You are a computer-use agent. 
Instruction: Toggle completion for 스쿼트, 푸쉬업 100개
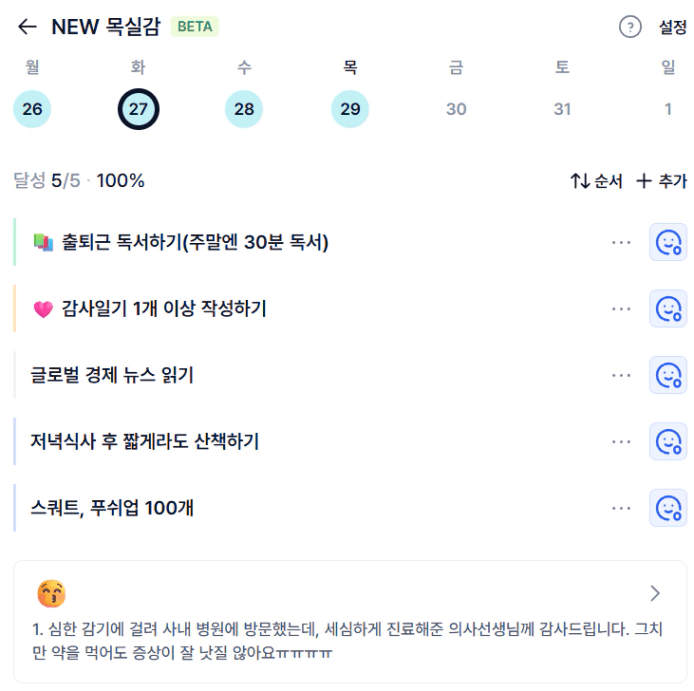coord(667,508)
